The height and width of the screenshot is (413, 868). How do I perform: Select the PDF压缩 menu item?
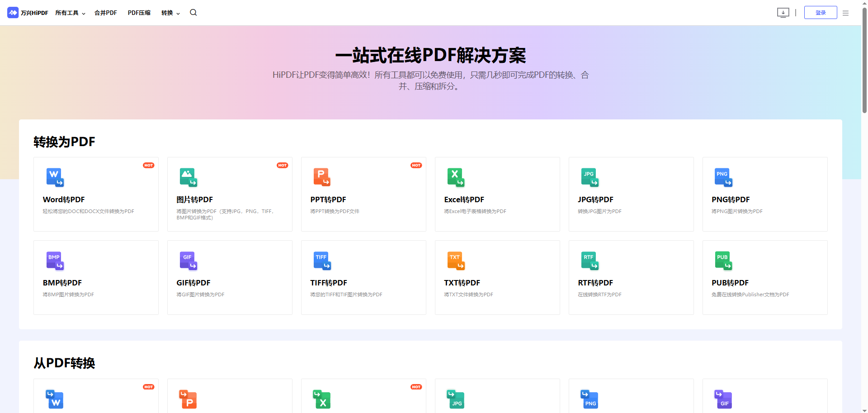[x=139, y=13]
